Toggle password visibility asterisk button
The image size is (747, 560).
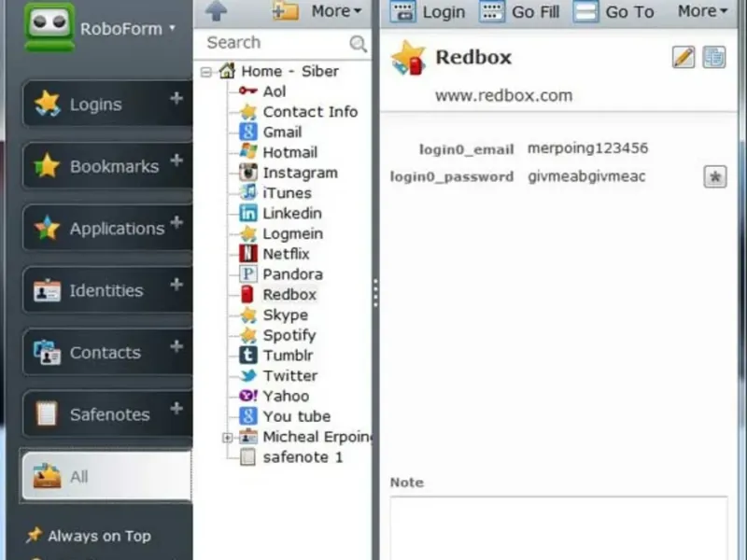(714, 177)
